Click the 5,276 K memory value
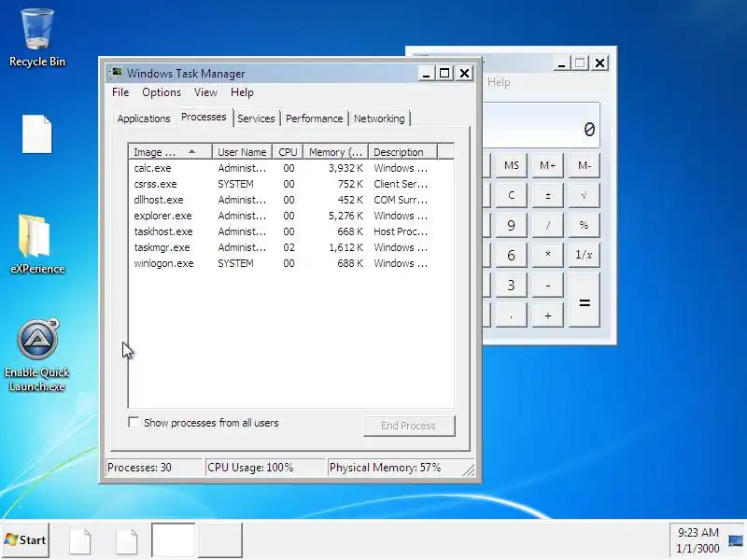Screen dimensions: 747x560 tap(345, 216)
